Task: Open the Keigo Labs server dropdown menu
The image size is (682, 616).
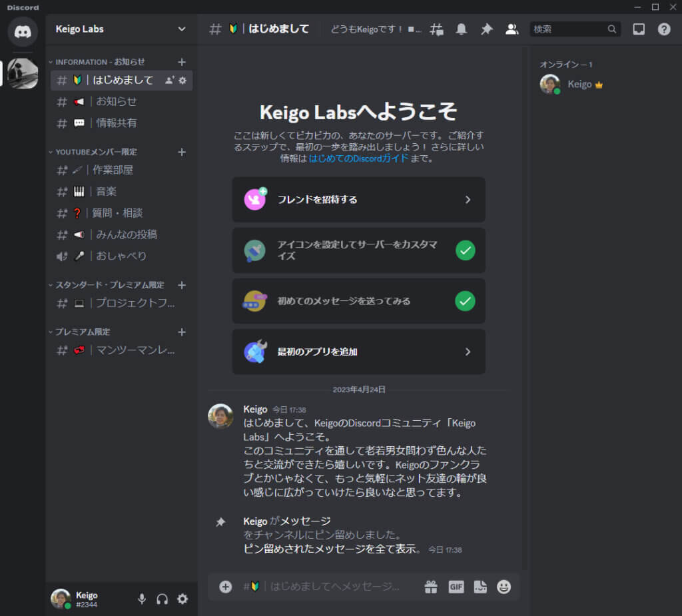Action: [x=181, y=29]
